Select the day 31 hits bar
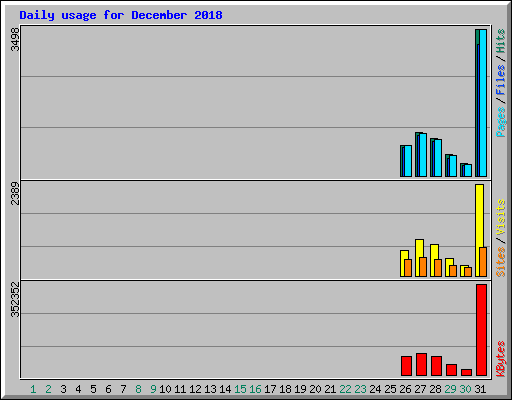512x400 pixels. (477, 103)
